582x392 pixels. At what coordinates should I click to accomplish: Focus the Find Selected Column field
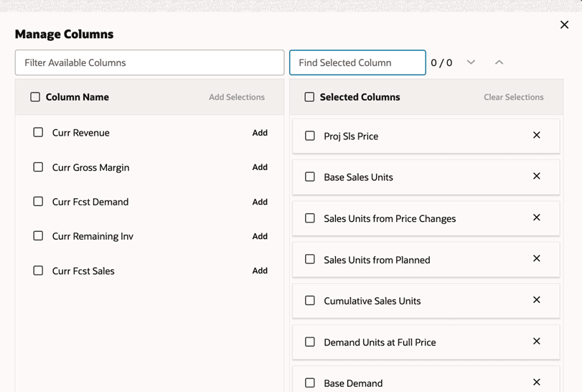coord(357,62)
